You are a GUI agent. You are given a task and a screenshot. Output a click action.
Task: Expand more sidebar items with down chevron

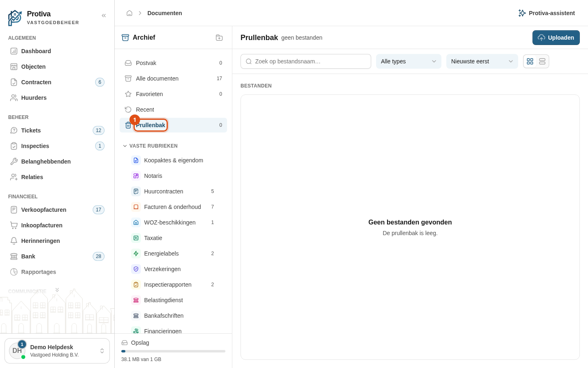57,290
